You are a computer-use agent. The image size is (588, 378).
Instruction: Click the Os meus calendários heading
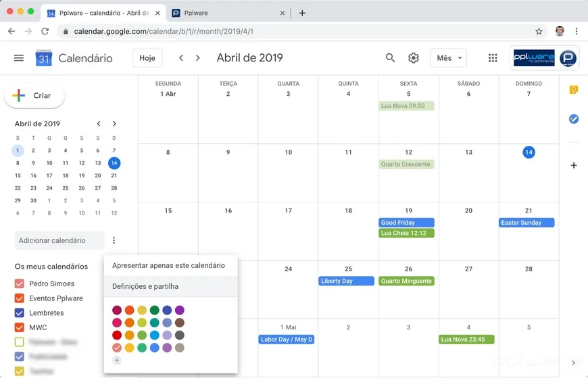(51, 267)
